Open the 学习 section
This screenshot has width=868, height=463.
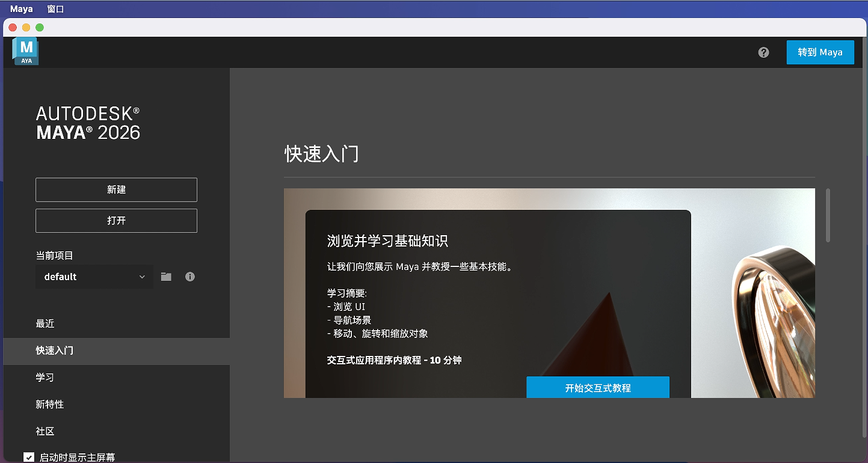coord(45,378)
